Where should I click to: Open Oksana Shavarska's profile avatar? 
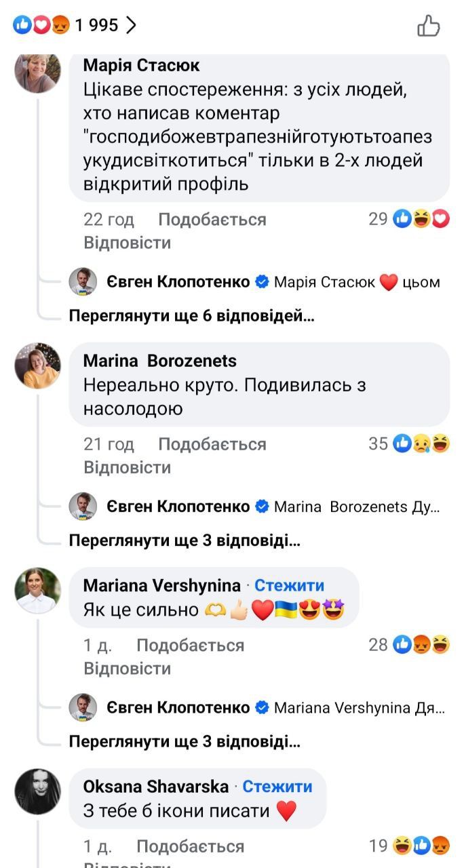[37, 791]
